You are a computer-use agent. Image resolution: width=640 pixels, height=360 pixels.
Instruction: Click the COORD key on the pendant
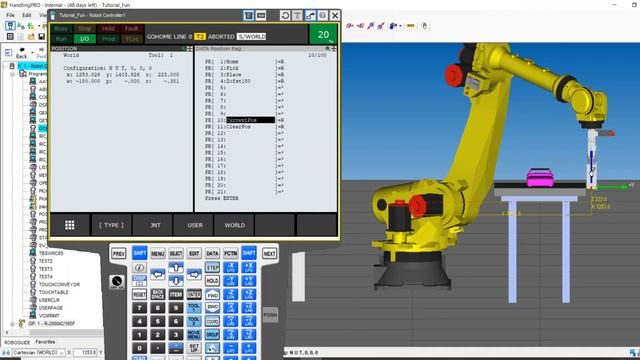click(x=212, y=321)
